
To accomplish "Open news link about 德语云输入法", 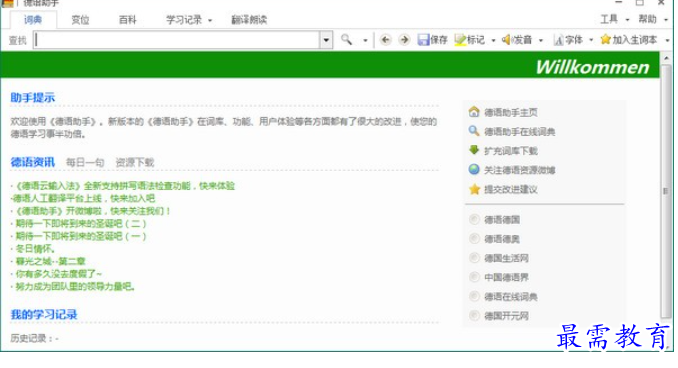I will [125, 186].
